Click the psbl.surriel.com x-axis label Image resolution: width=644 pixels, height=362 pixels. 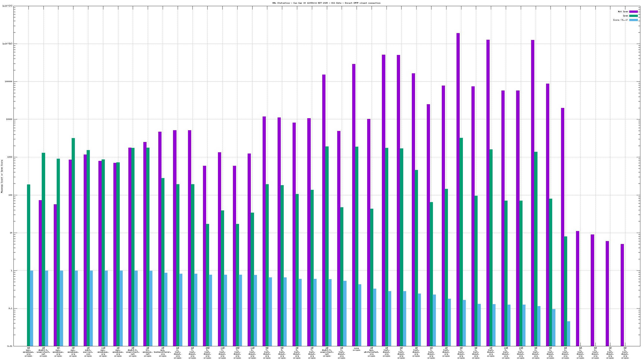point(88,352)
